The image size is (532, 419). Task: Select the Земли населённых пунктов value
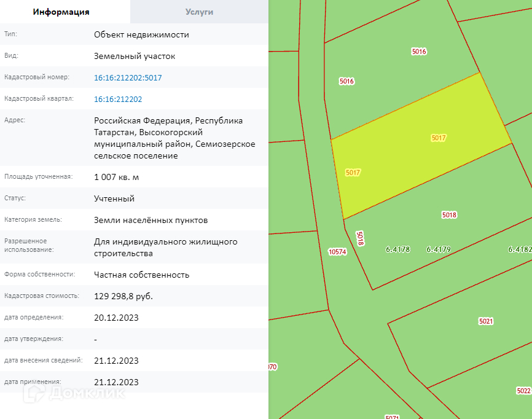click(x=151, y=220)
